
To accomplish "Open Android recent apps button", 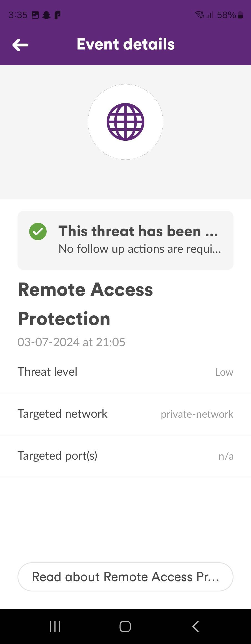I will coord(55,626).
